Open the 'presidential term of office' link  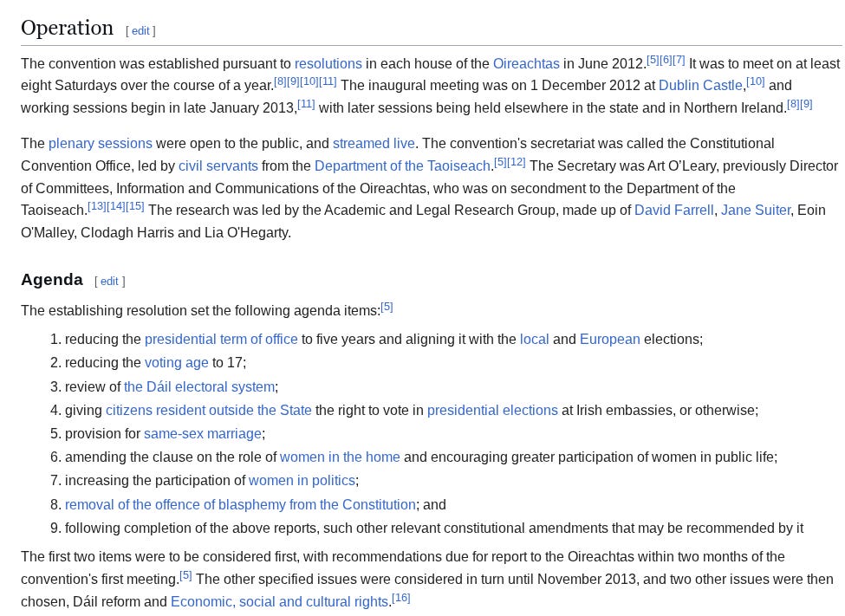coord(221,340)
